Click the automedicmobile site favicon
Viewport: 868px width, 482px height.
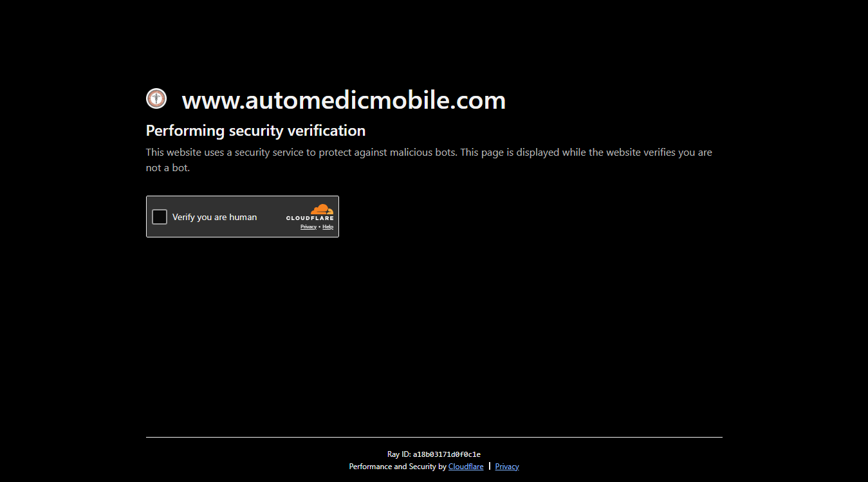156,98
